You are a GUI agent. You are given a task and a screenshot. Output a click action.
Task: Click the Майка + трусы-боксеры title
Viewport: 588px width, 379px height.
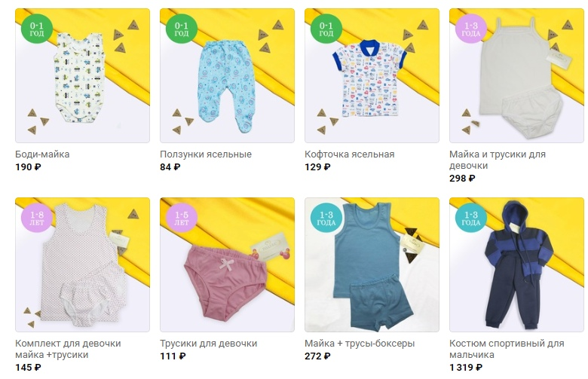point(360,343)
